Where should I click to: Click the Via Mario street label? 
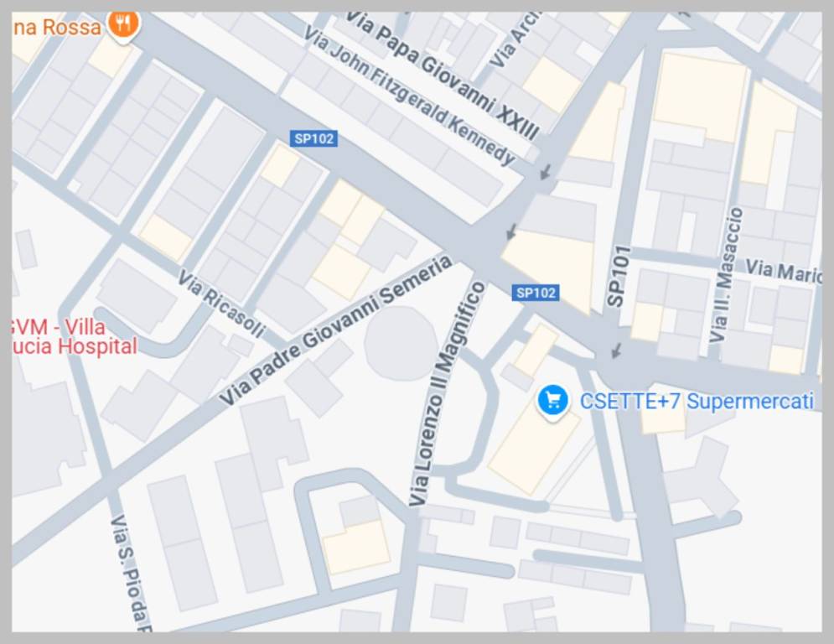tap(784, 272)
